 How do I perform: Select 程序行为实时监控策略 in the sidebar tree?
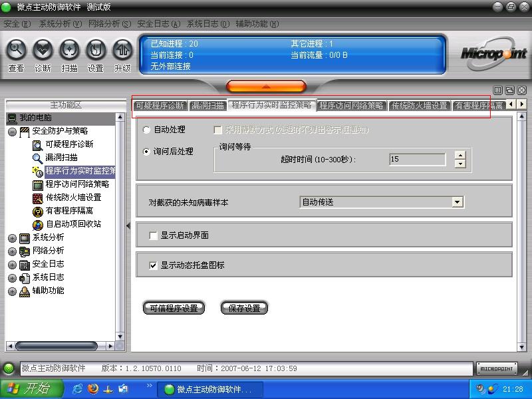pos(80,171)
